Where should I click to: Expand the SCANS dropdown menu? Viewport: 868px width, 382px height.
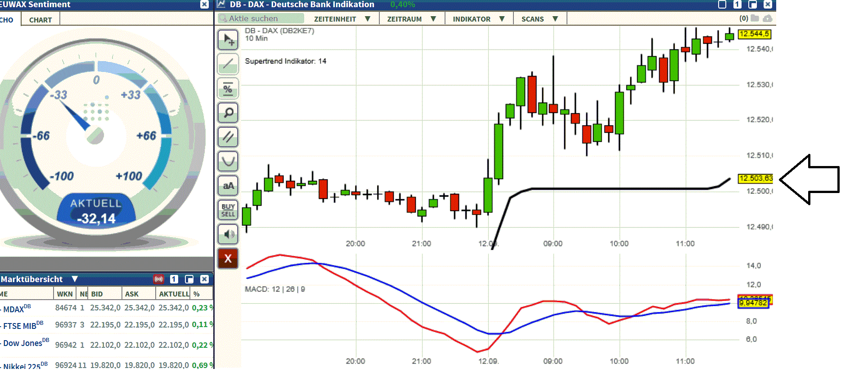tap(540, 19)
